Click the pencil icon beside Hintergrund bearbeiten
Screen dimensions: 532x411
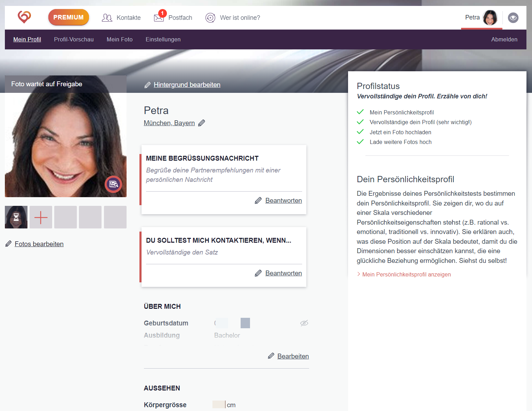pyautogui.click(x=147, y=85)
